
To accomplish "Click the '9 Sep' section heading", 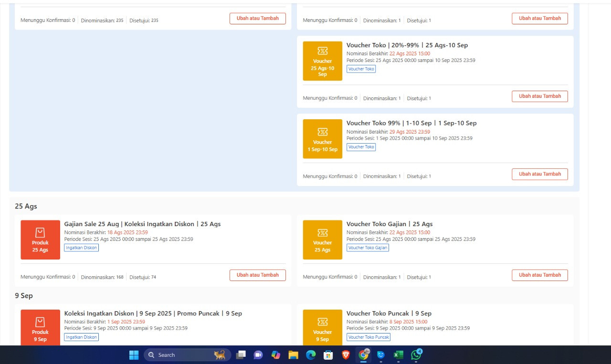I will 24,296.
